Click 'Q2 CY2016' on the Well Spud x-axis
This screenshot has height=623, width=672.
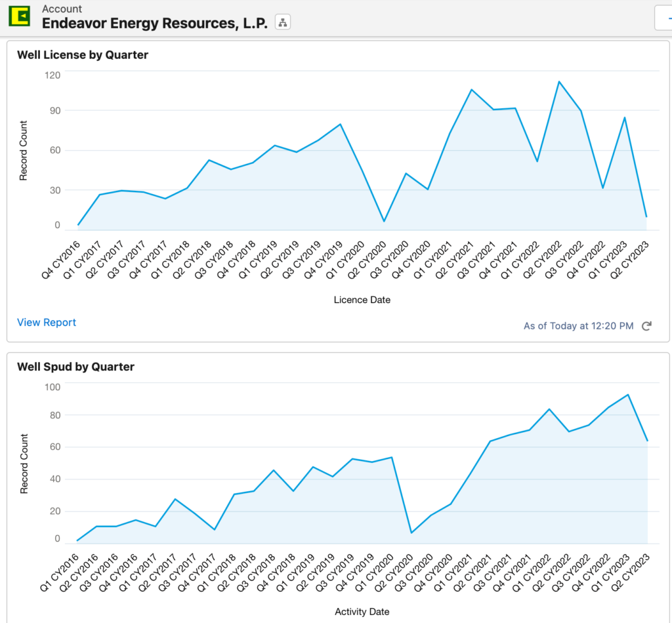pos(79,573)
